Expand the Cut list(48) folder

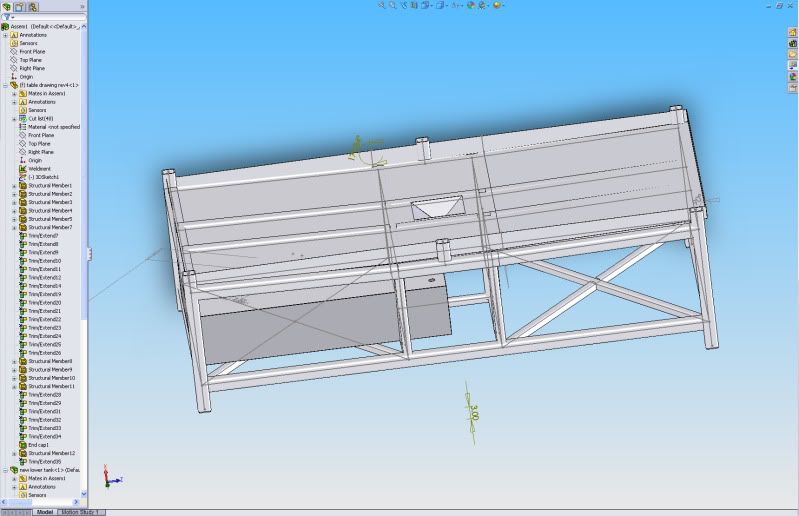14,118
